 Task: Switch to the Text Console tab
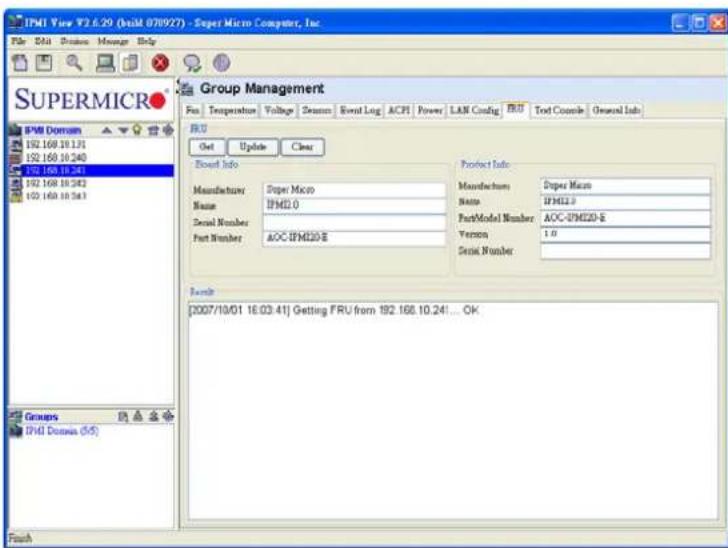[x=559, y=110]
